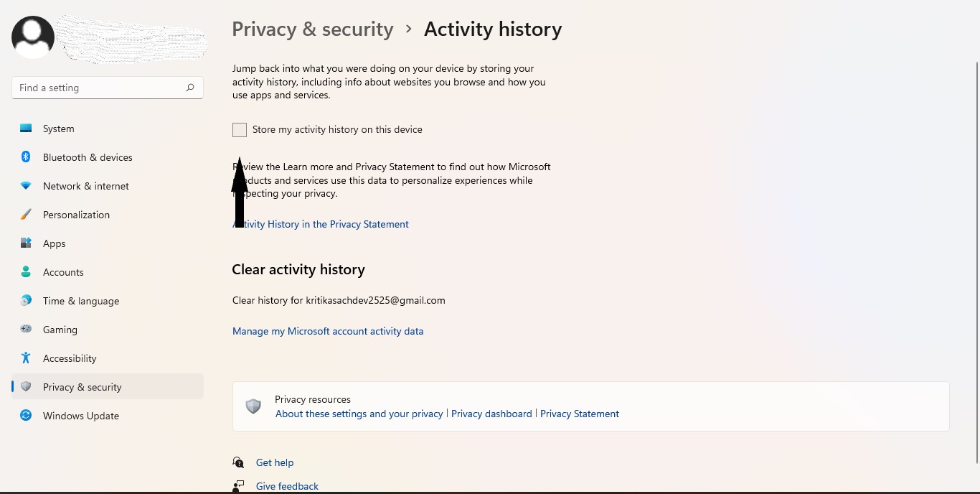This screenshot has width=980, height=494.
Task: Select the Personalization brush icon
Action: pyautogui.click(x=26, y=215)
